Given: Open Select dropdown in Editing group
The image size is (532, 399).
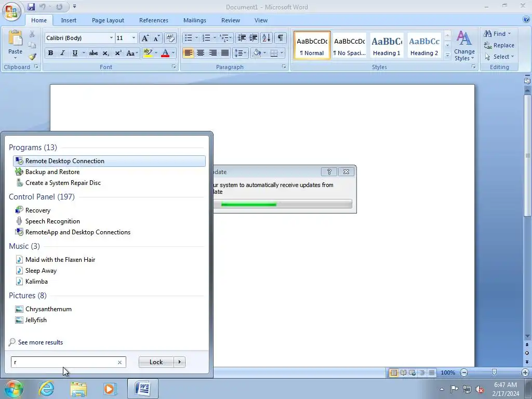Looking at the screenshot, I should (499, 57).
